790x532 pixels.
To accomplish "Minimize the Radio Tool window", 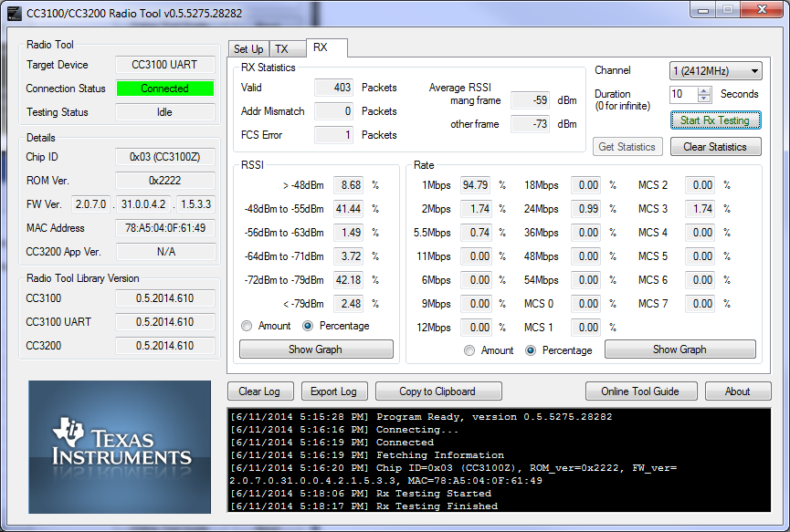I will (704, 9).
